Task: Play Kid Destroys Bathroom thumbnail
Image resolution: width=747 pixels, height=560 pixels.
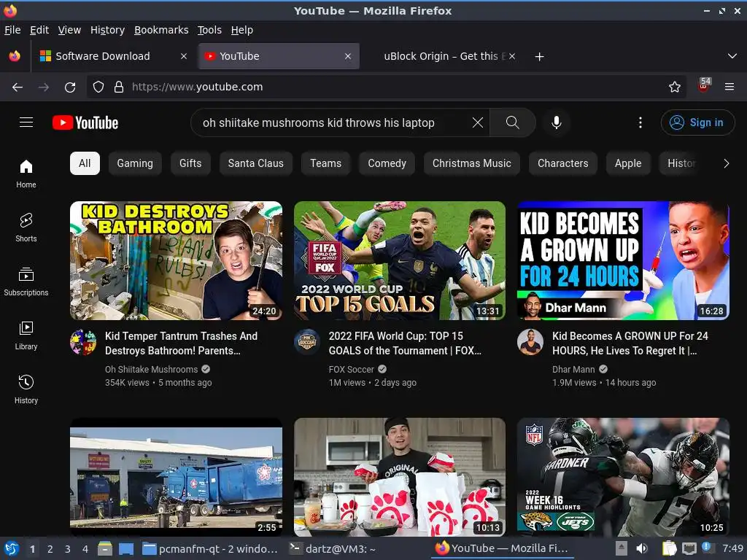Action: point(176,260)
